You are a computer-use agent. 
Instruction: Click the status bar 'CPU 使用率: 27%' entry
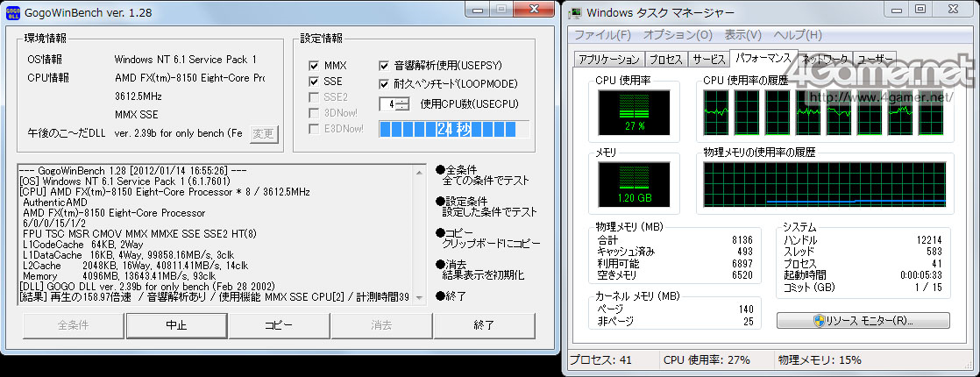point(707,360)
